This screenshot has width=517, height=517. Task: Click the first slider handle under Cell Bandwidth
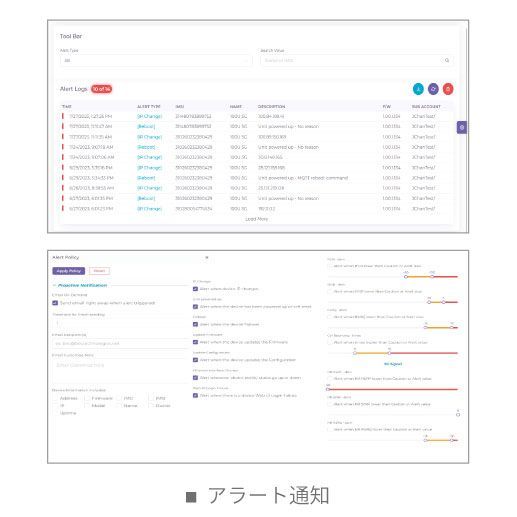[x=355, y=353]
